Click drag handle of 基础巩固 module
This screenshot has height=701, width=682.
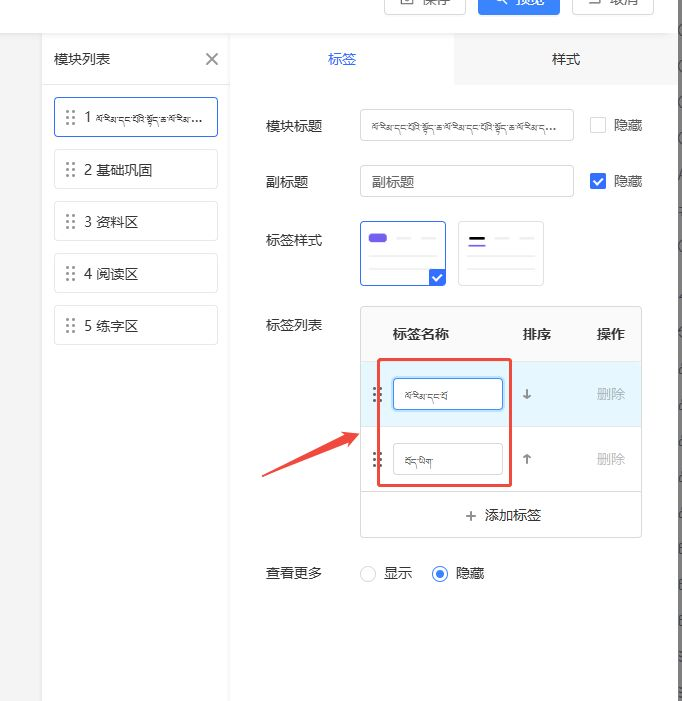click(x=70, y=170)
